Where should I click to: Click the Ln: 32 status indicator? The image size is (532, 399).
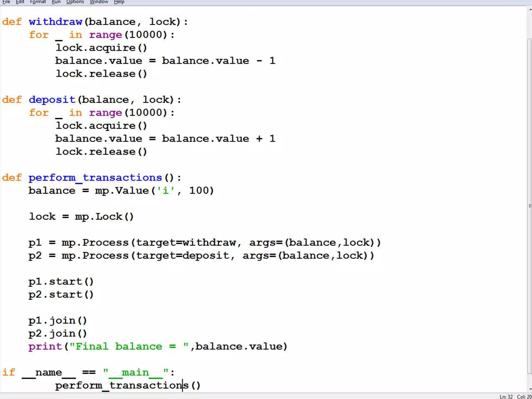[506, 397]
